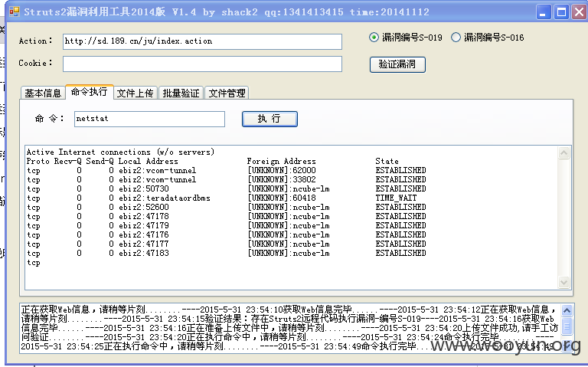Viewport: 588px width, 367px height.
Task: Click the 'ebiz2:47177' local address
Action: coord(144,244)
